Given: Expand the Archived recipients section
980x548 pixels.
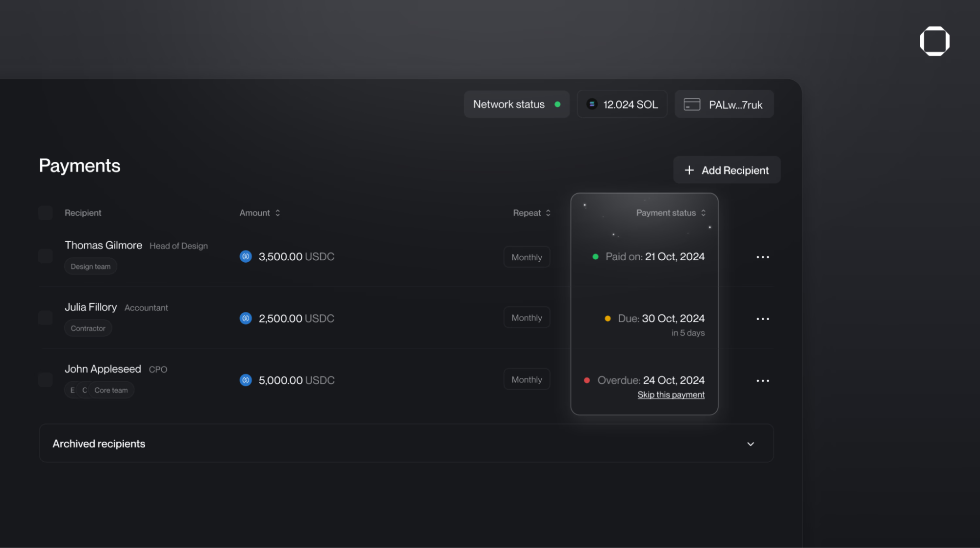Looking at the screenshot, I should coord(750,444).
